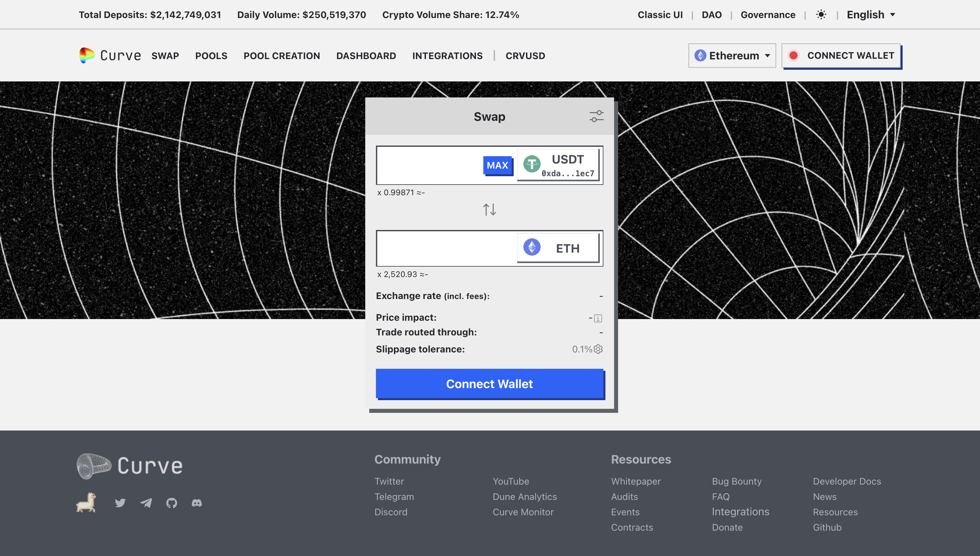Click the llama icon in footer
The image size is (980, 556).
tap(86, 503)
